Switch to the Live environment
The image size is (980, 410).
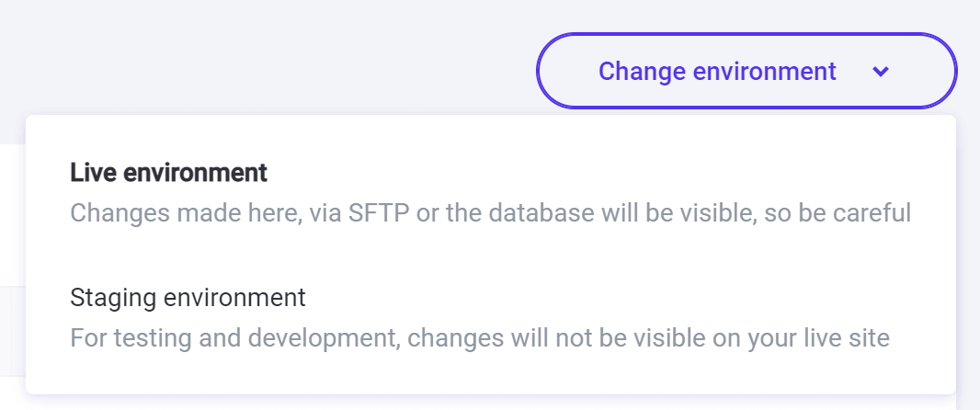click(490, 193)
